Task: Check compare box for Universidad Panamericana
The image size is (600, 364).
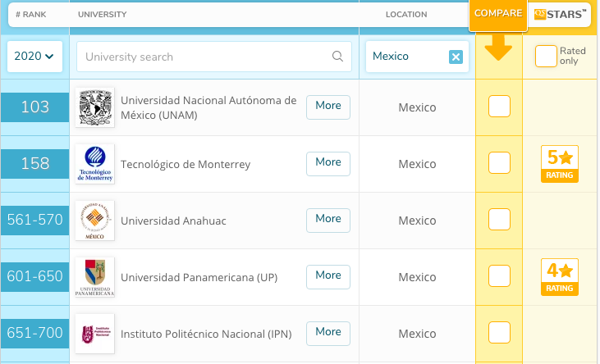Action: pyautogui.click(x=499, y=276)
